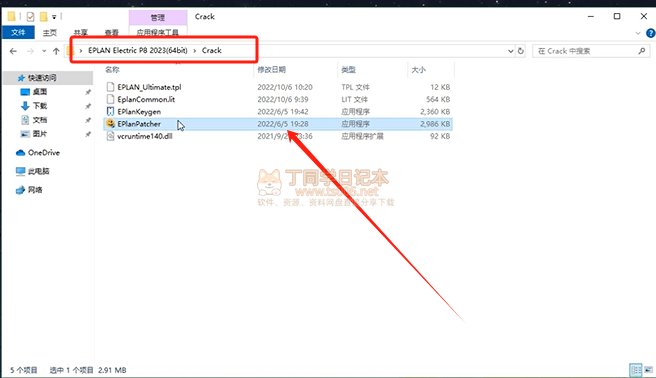Switch to large icons view in the status bar
This screenshot has width=656, height=378.
(648, 370)
